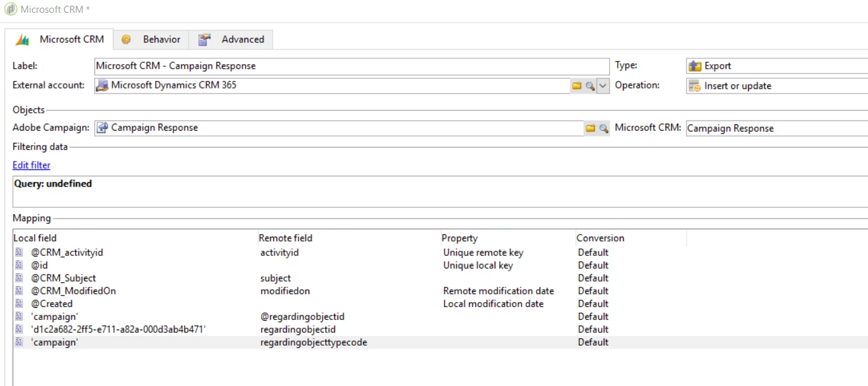
Task: Click the Default conversion for @CRM_activityid
Action: (x=593, y=253)
